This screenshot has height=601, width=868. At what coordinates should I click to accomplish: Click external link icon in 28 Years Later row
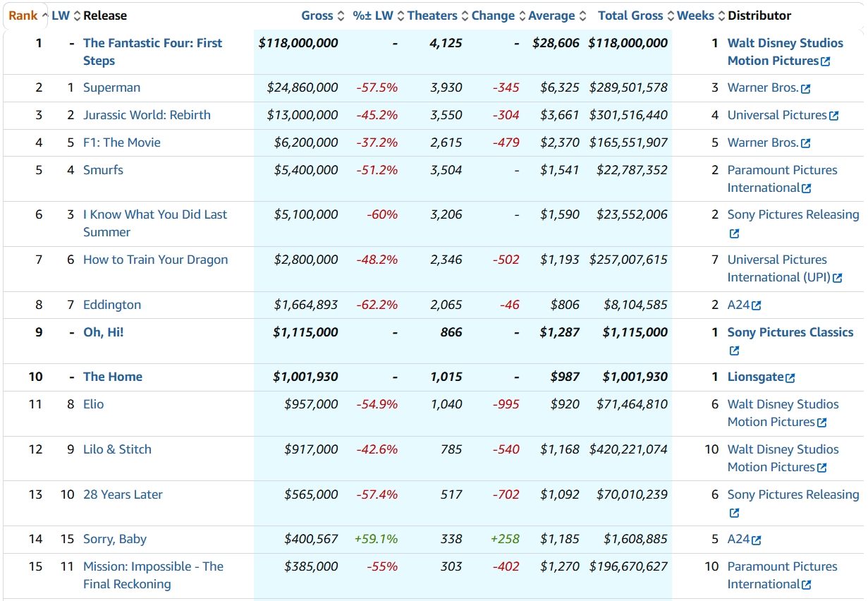(734, 513)
